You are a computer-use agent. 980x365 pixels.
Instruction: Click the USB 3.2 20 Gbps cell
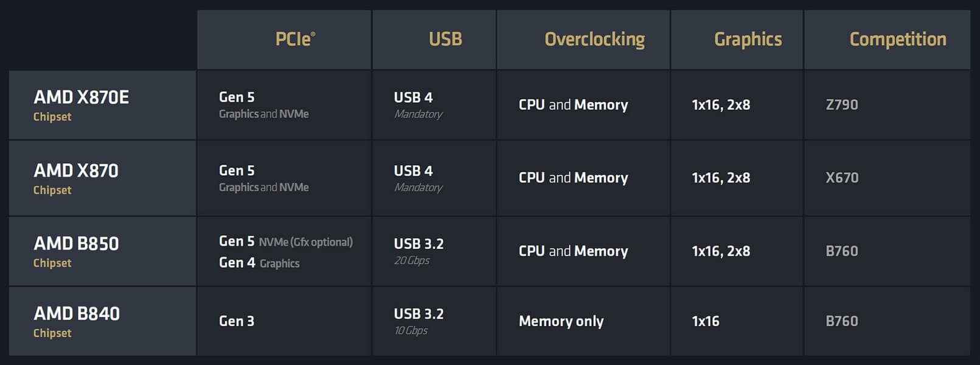click(419, 251)
